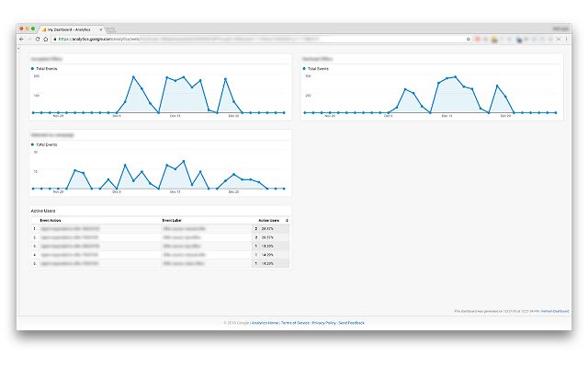588x368 pixels.
Task: Select table row numbered 1.
Action: [161, 229]
